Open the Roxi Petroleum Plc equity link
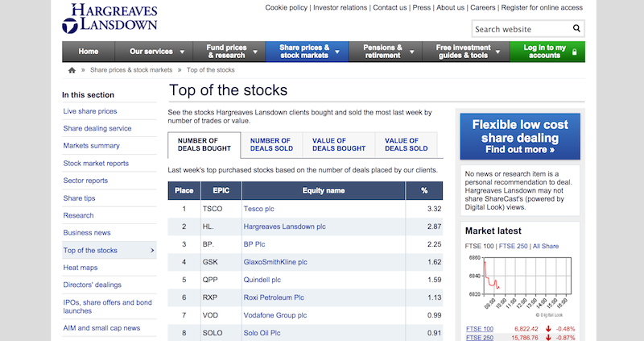Viewport: 644px width, 341px height. point(274,297)
